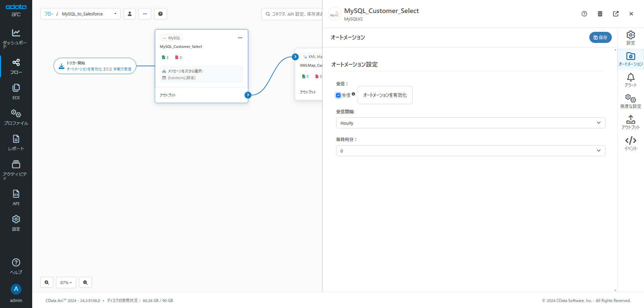Switch to the アラート alerts tab
644x308 pixels.
click(x=631, y=80)
